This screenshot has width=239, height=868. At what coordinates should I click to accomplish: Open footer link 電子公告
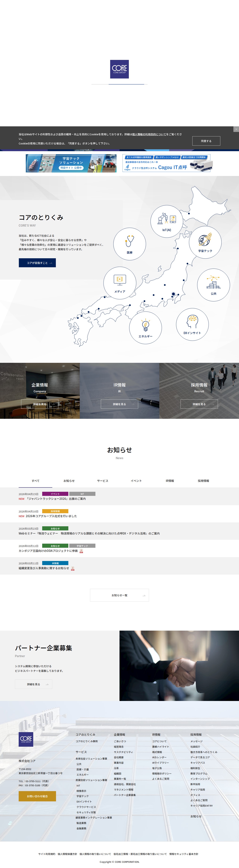point(157,768)
